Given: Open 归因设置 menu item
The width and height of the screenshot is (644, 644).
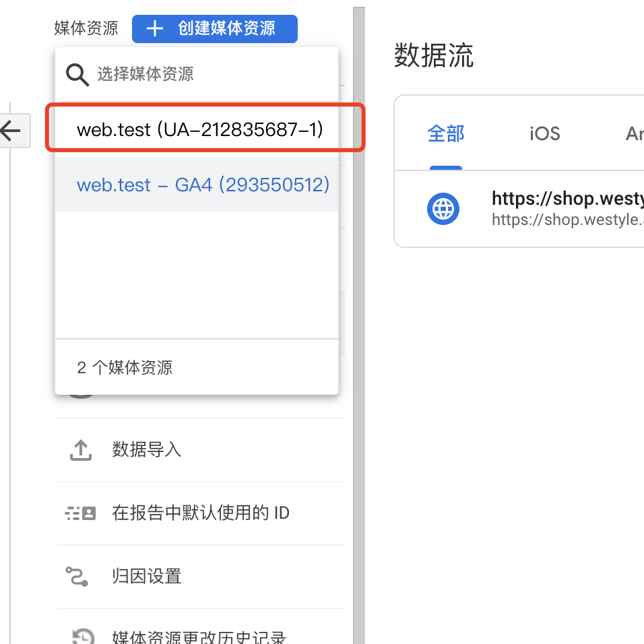Looking at the screenshot, I should (x=201, y=576).
